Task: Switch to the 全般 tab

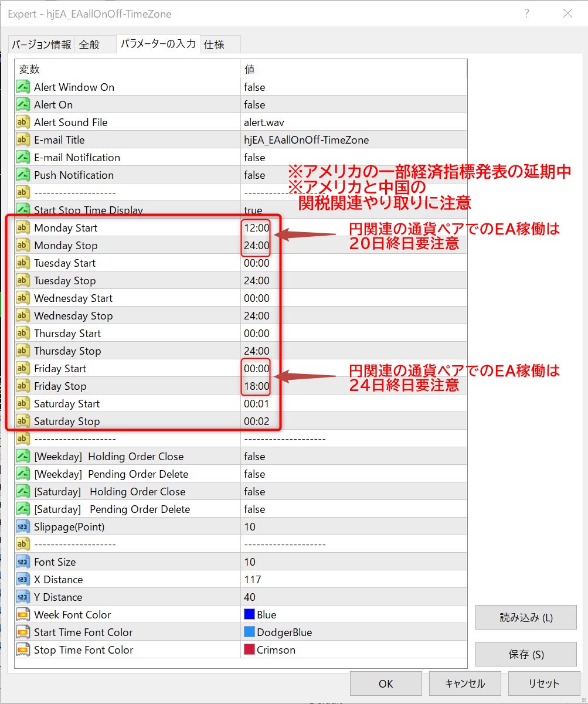Action: click(90, 45)
